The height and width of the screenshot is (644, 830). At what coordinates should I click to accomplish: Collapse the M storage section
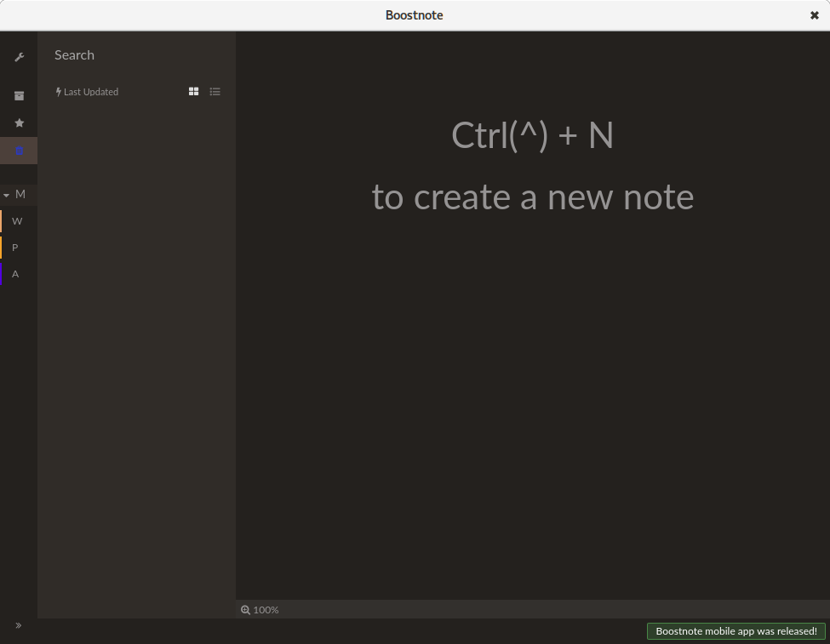(6, 195)
